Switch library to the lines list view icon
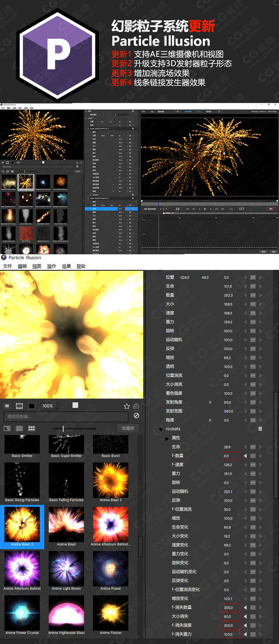 [19, 428]
